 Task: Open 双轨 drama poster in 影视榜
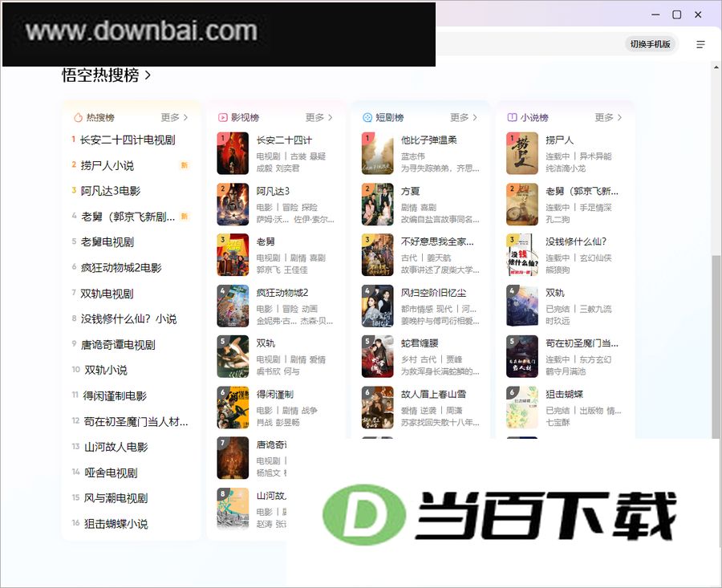click(233, 356)
